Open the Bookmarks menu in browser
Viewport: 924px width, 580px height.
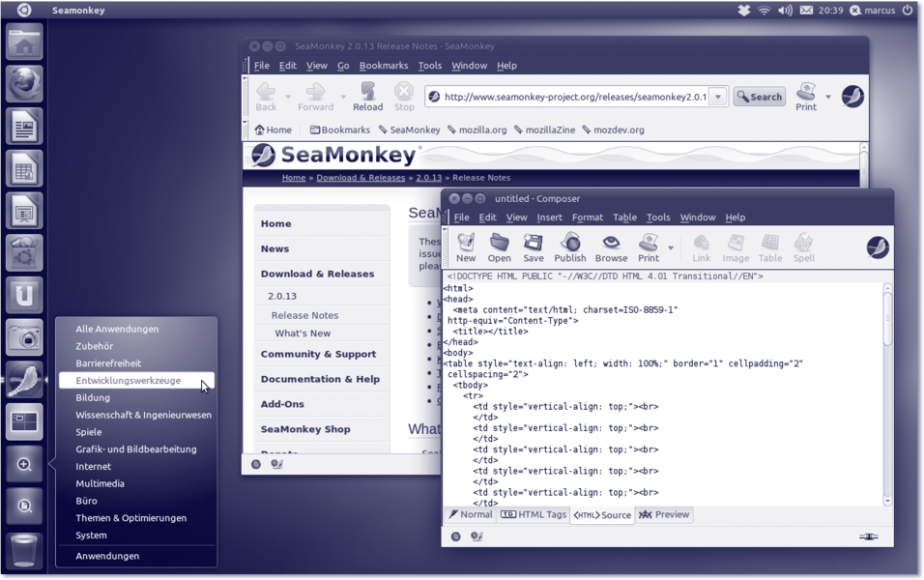[x=383, y=66]
